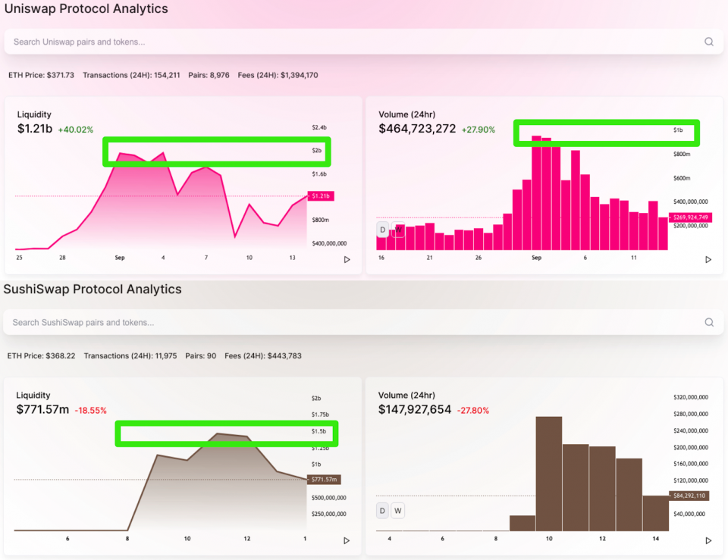Select the Fees (24H): $443,783 stat
The image size is (728, 560).
pos(263,356)
